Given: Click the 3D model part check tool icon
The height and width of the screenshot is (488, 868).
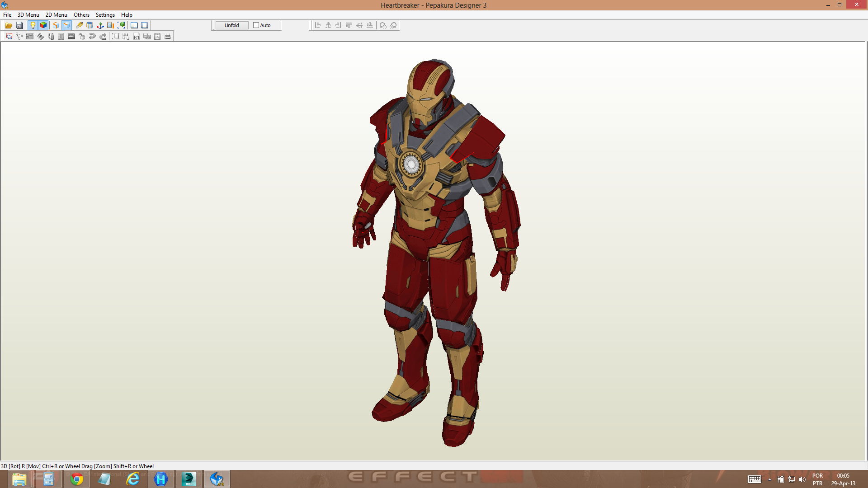Looking at the screenshot, I should (82, 37).
